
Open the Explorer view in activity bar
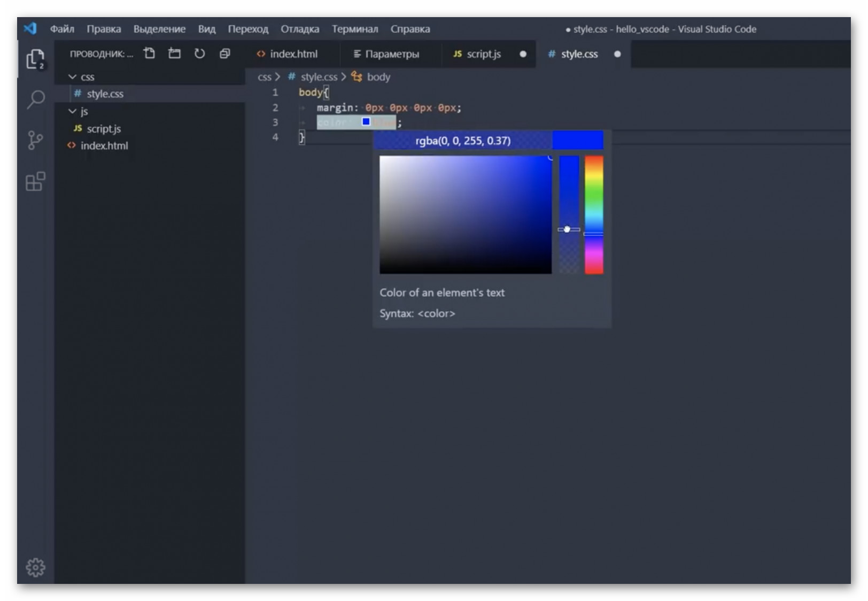tap(35, 59)
